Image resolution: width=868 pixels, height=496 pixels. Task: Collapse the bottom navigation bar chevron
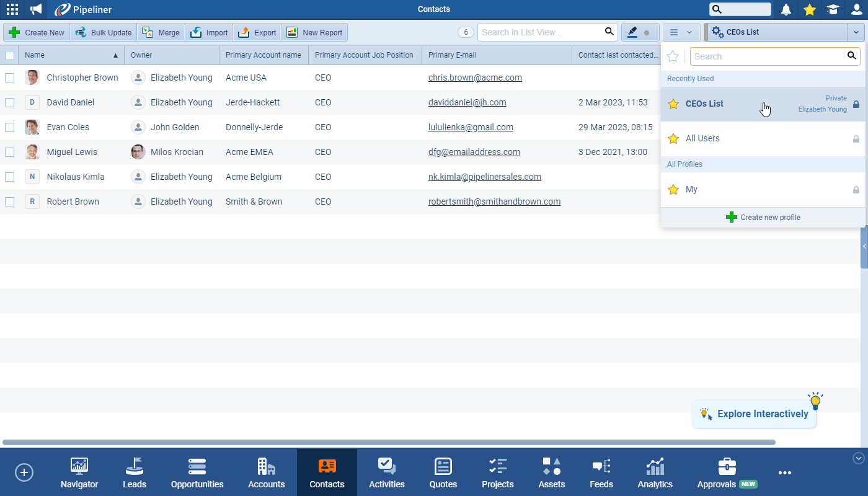click(x=858, y=458)
